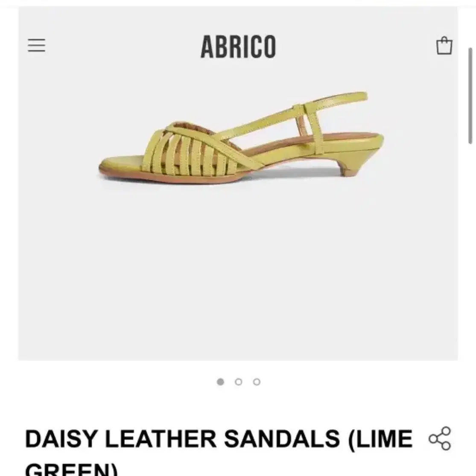Screen dimensions: 476x476
Task: Click the word SANDALS in title
Action: pos(282,439)
